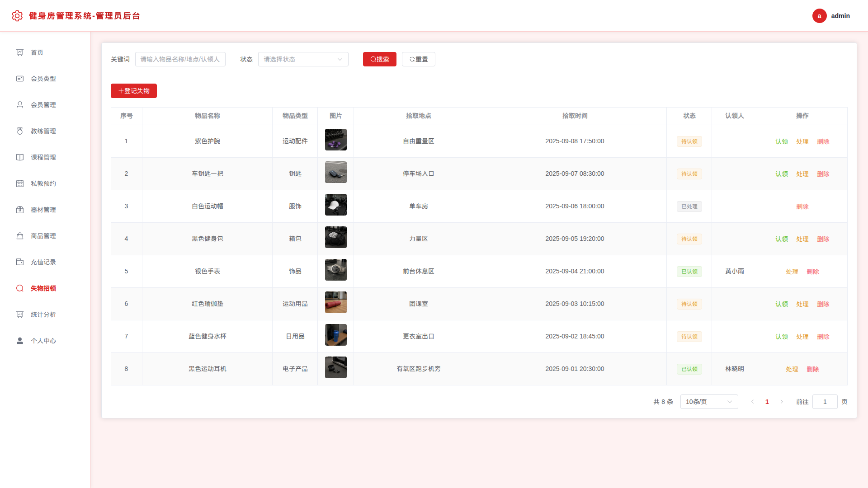Click the 登记失物 button
Screen dimensions: 868x488
134,91
